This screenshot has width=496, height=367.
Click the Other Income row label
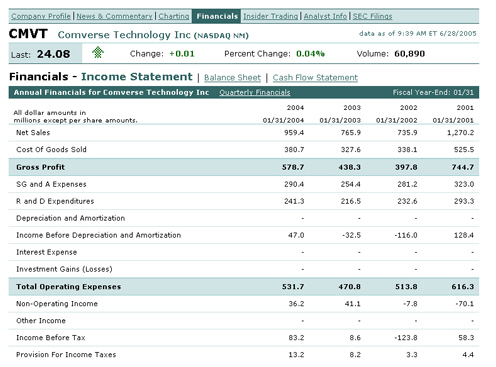pos(41,321)
